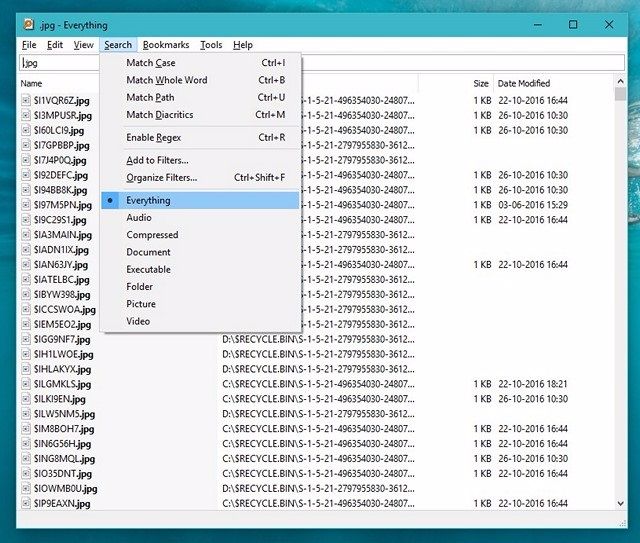The width and height of the screenshot is (640, 543).
Task: Select file $IO35DNT.jpg
Action: pyautogui.click(x=62, y=474)
